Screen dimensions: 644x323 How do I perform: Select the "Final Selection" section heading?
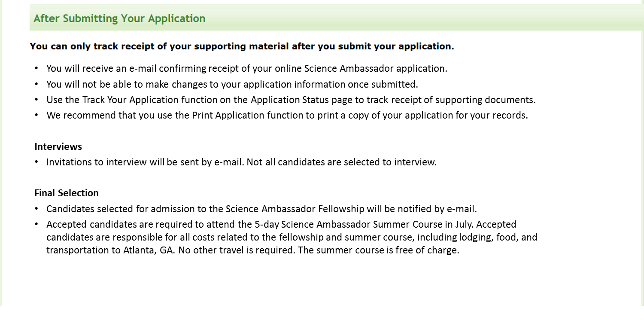[67, 193]
